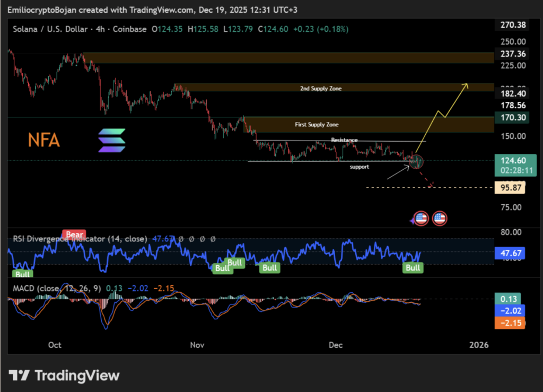This screenshot has width=543, height=392.
Task: Click the Solana logo icon on the chart
Action: coord(112,141)
